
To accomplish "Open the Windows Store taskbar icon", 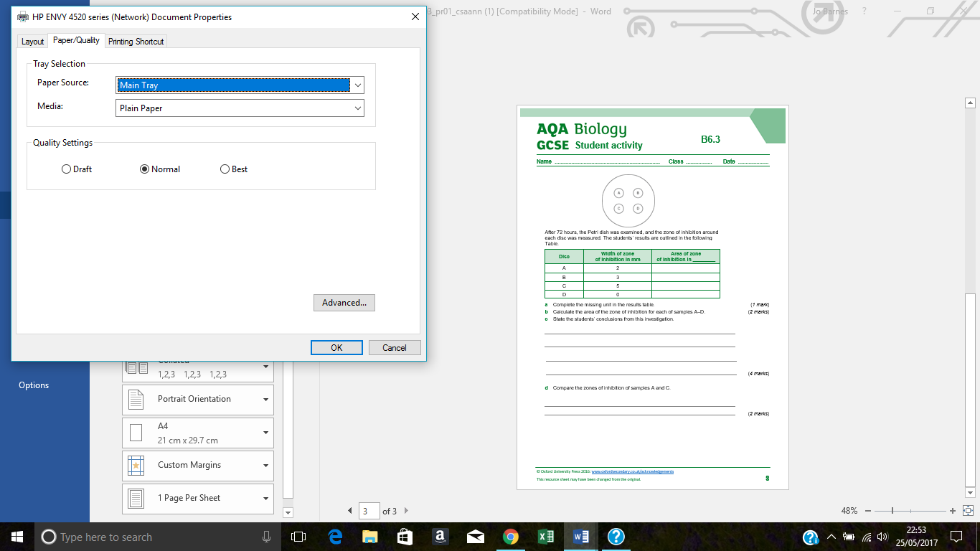I will pos(405,537).
